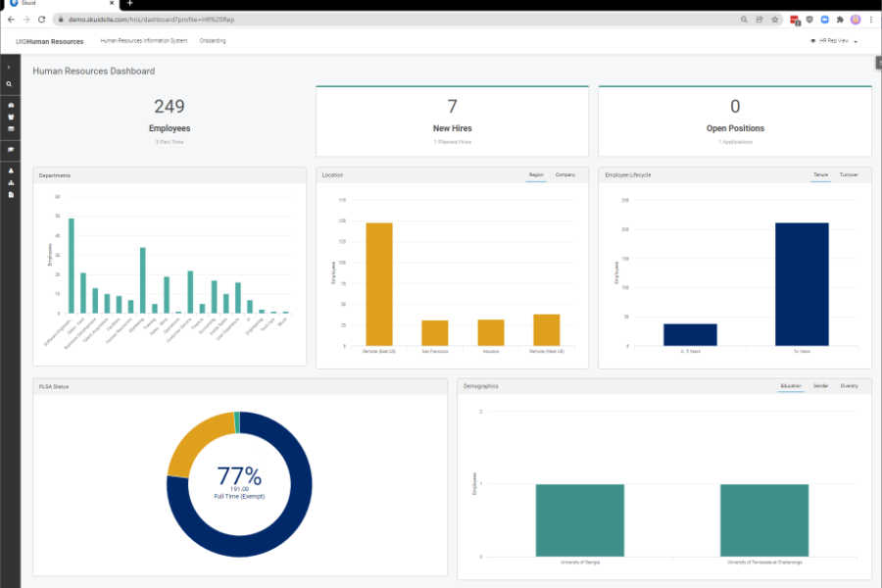Open the Onboarding nav item
882x588 pixels.
tap(213, 40)
